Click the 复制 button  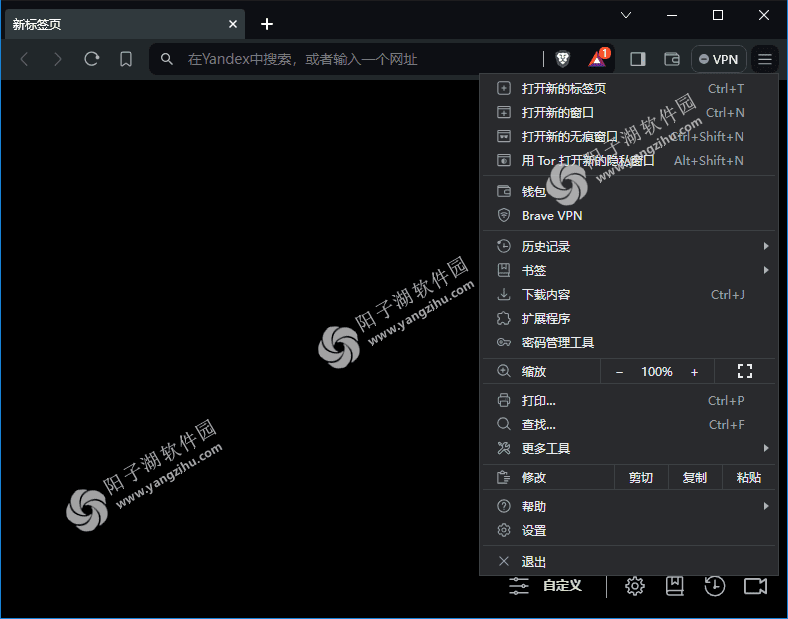click(695, 477)
